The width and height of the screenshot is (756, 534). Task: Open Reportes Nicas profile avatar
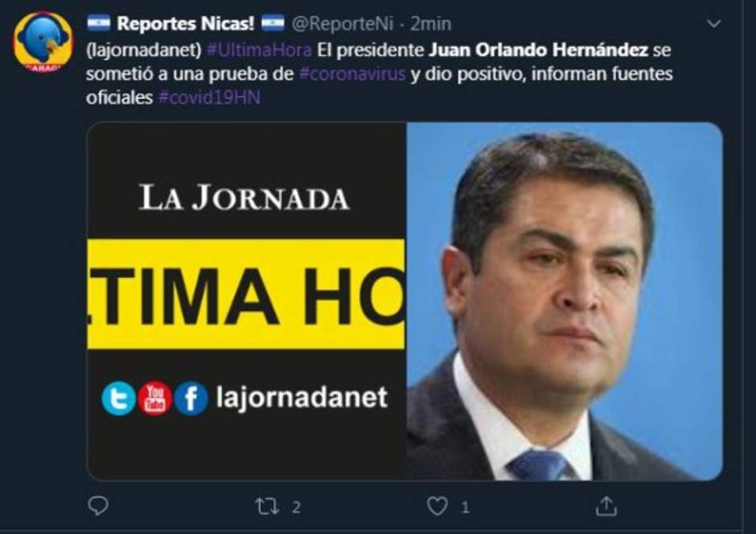click(43, 43)
